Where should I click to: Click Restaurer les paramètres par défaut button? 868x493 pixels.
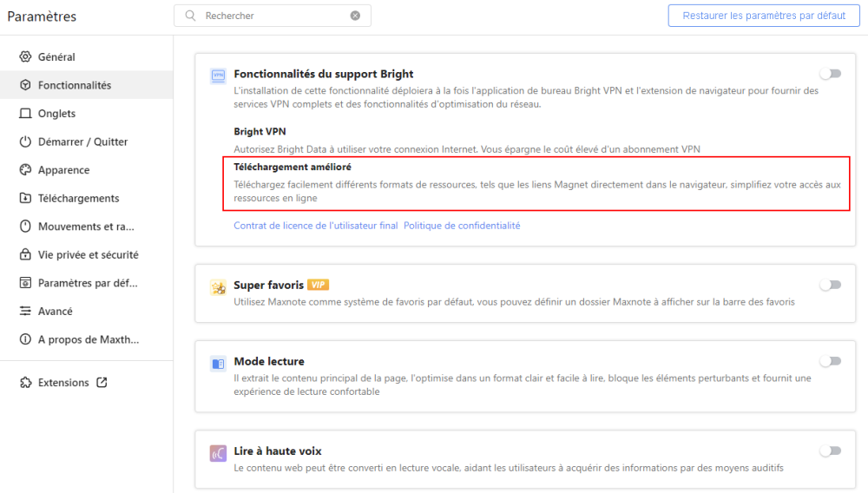[x=764, y=16]
